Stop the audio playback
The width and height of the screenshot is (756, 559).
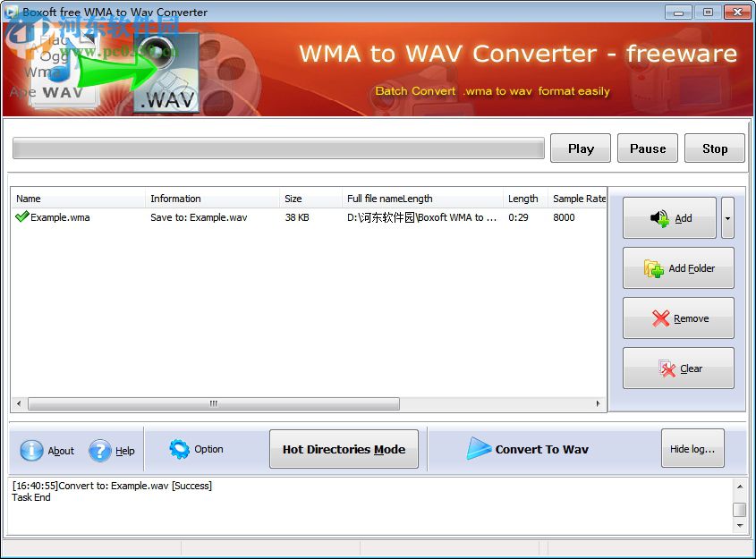(x=714, y=148)
